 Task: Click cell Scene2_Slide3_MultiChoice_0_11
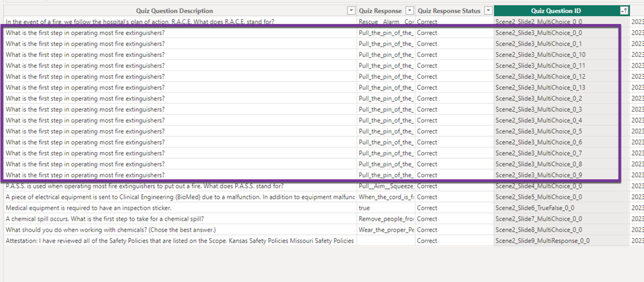[x=561, y=66]
